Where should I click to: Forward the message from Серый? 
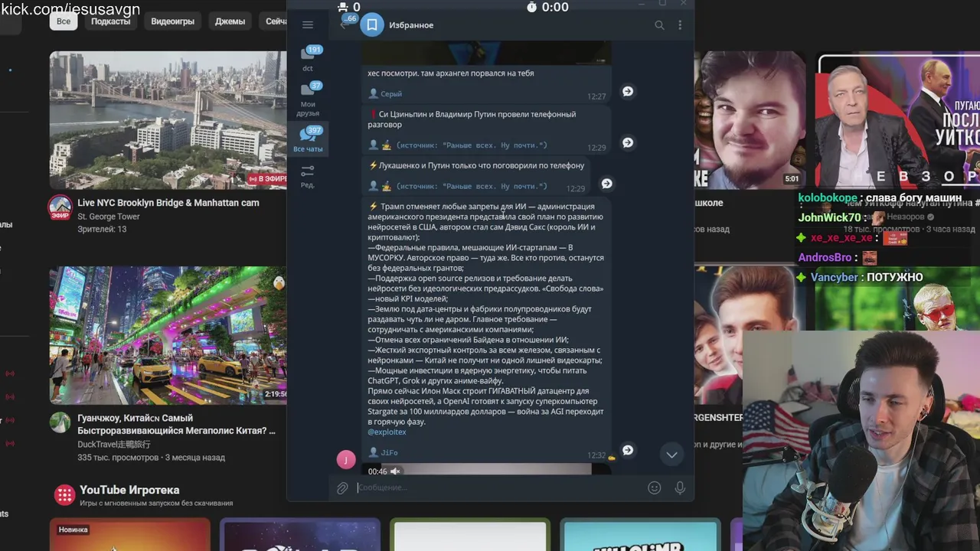(628, 91)
